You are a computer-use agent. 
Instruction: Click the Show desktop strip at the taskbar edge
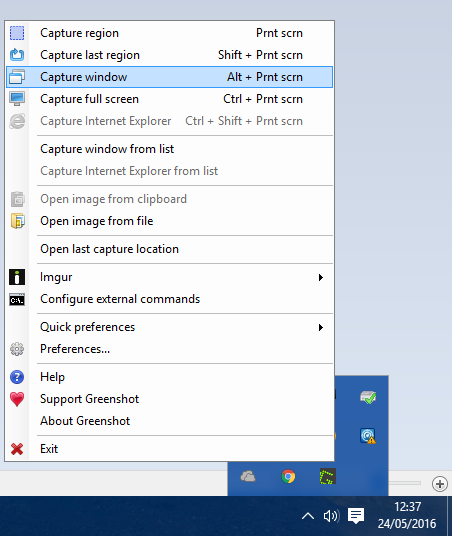pyautogui.click(x=449, y=516)
